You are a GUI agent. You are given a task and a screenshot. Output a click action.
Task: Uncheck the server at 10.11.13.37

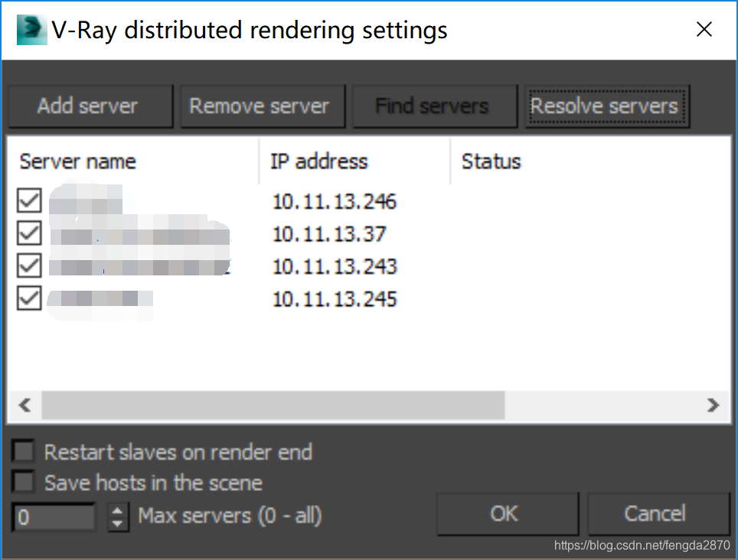29,233
